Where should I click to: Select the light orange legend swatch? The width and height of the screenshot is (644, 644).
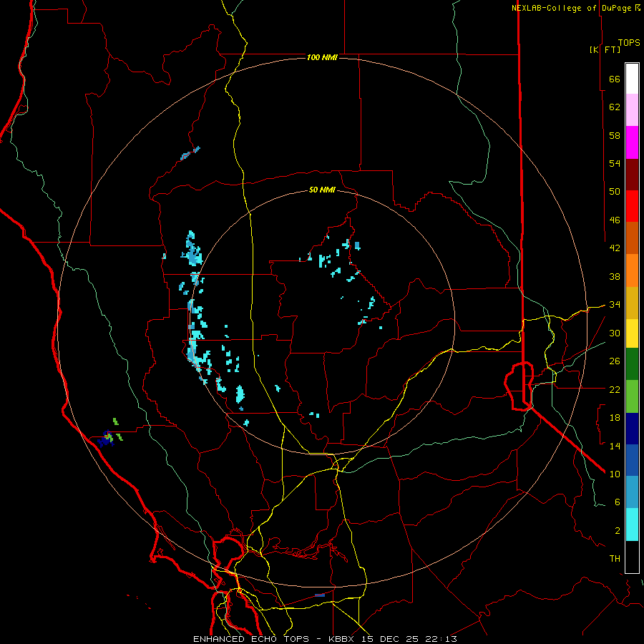coord(632,270)
